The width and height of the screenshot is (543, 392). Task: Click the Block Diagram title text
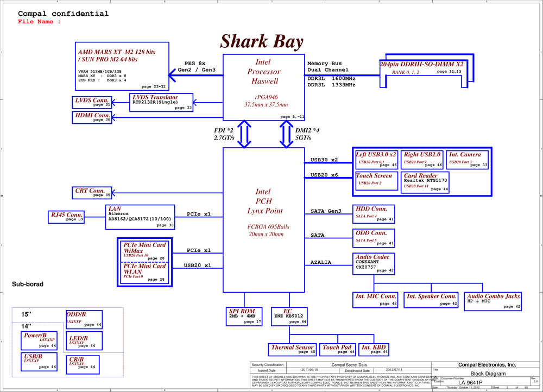point(488,374)
